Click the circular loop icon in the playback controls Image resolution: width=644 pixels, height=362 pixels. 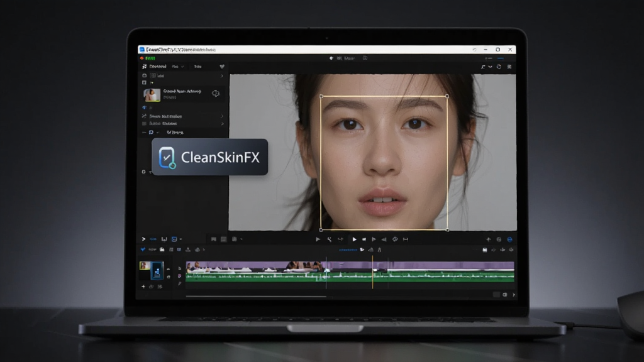[x=395, y=239]
